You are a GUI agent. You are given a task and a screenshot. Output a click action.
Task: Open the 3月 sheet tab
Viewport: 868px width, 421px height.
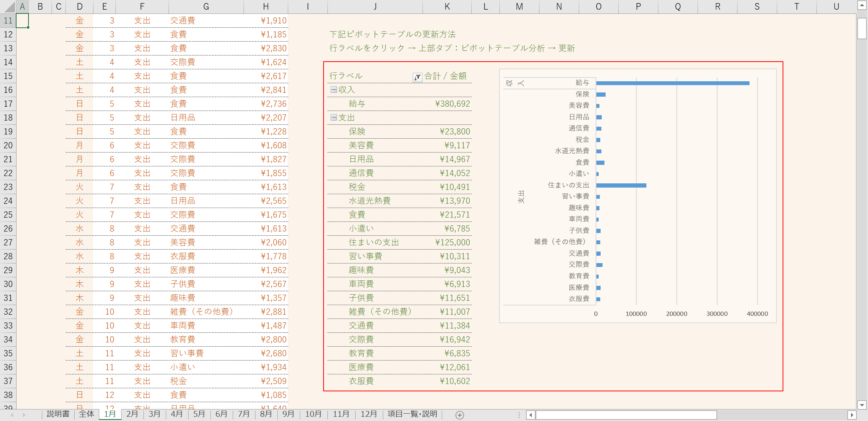click(x=154, y=414)
